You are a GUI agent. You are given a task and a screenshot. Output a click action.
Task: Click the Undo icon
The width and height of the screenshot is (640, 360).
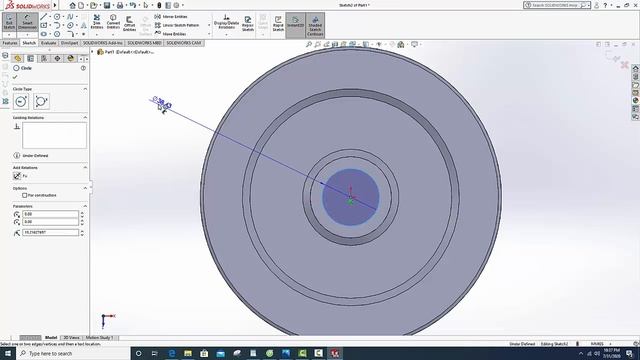pyautogui.click(x=132, y=5)
